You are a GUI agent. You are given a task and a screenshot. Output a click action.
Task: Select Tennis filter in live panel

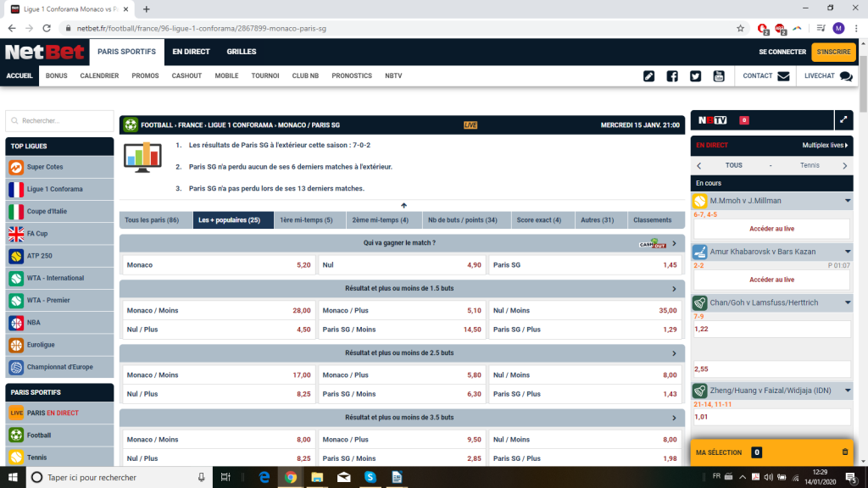tap(810, 165)
